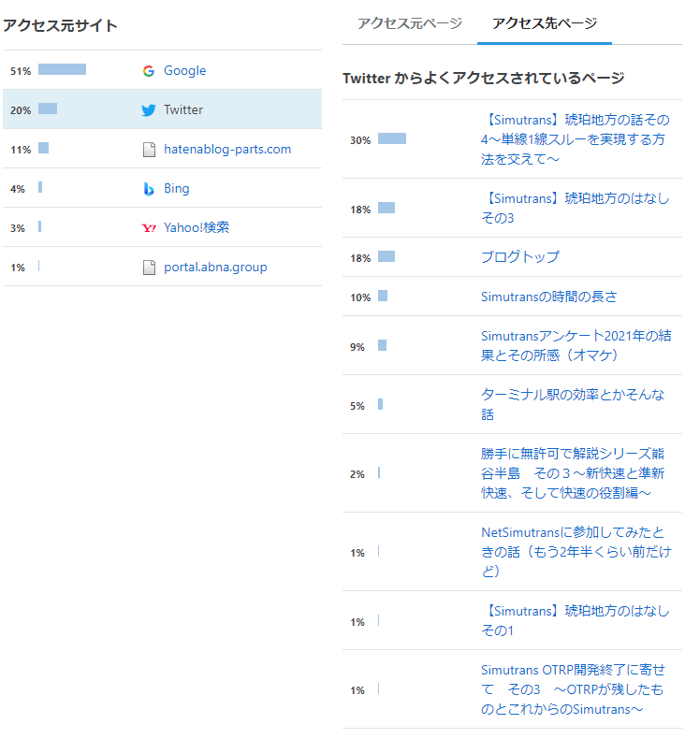This screenshot has height=739, width=700.
Task: Click the Yahoo! logo icon
Action: (x=149, y=228)
